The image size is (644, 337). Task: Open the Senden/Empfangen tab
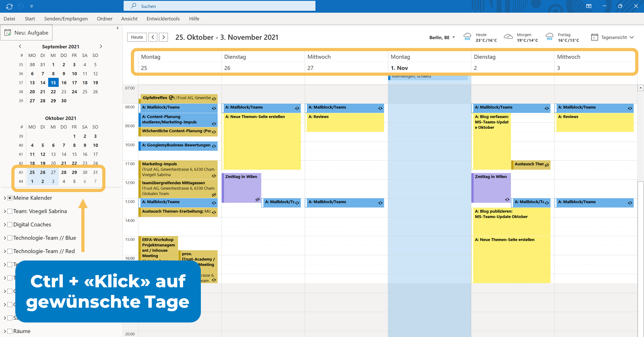pyautogui.click(x=66, y=19)
